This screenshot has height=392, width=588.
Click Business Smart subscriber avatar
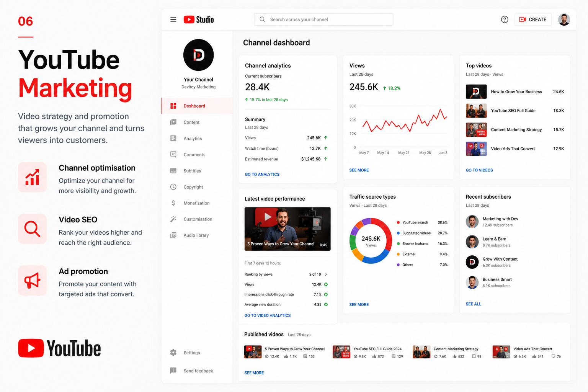tap(472, 283)
